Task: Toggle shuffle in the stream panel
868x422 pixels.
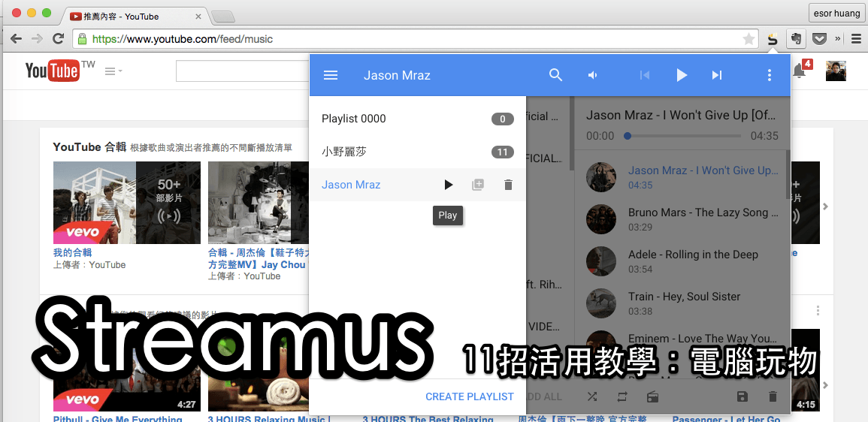Action: click(x=592, y=396)
